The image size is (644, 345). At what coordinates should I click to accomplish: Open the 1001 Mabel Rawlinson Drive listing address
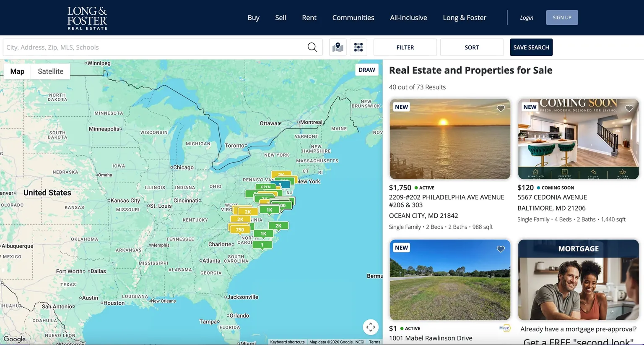pyautogui.click(x=431, y=338)
